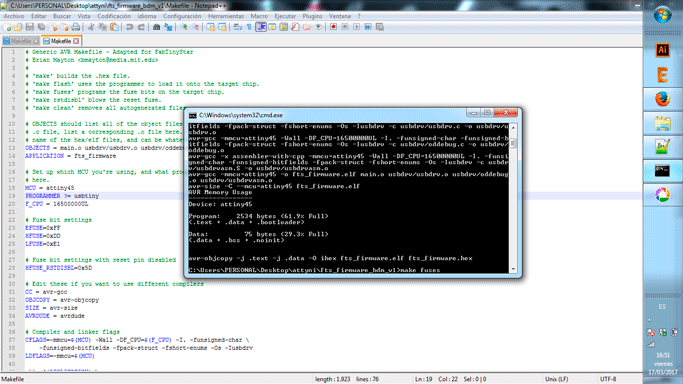Image resolution: width=683 pixels, height=384 pixels.
Task: Open the Plugins menu
Action: click(312, 16)
